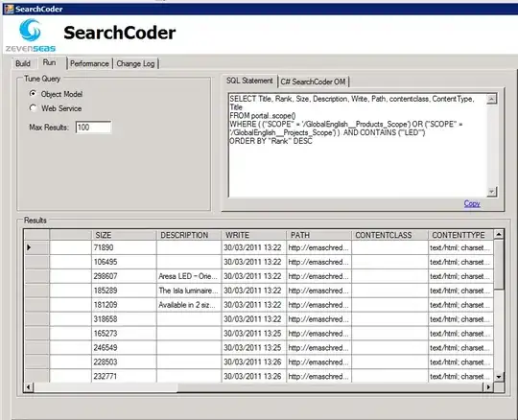This screenshot has height=420, width=518.
Task: Click the size cell 185289
Action: tap(124, 291)
